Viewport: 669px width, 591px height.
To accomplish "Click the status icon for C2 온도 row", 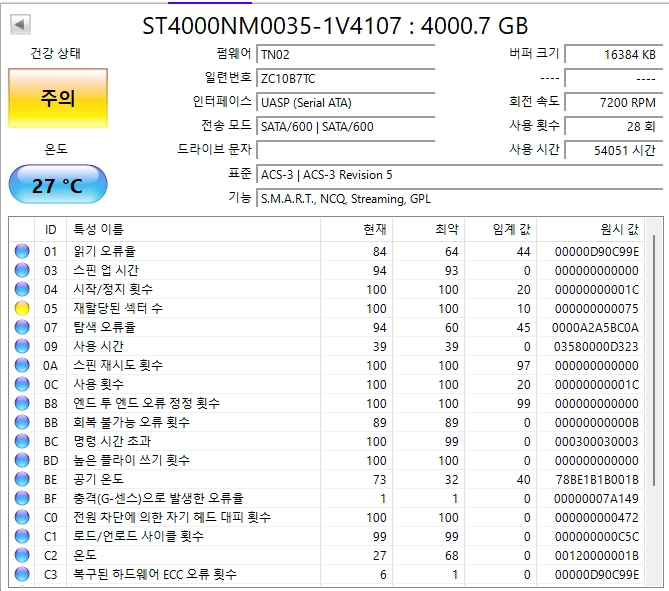I will [22, 555].
